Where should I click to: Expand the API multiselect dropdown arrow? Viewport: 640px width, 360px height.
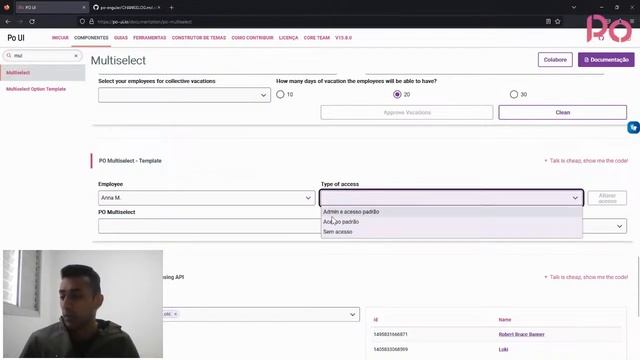[352, 315]
